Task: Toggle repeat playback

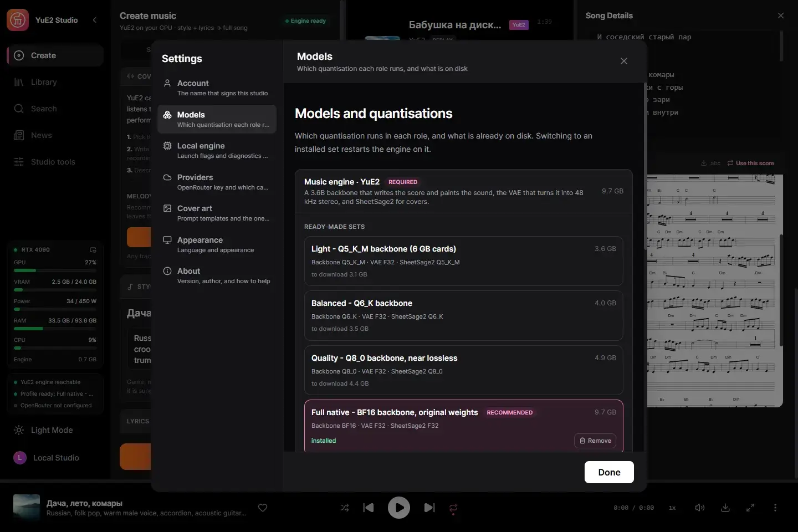Action: tap(453, 508)
